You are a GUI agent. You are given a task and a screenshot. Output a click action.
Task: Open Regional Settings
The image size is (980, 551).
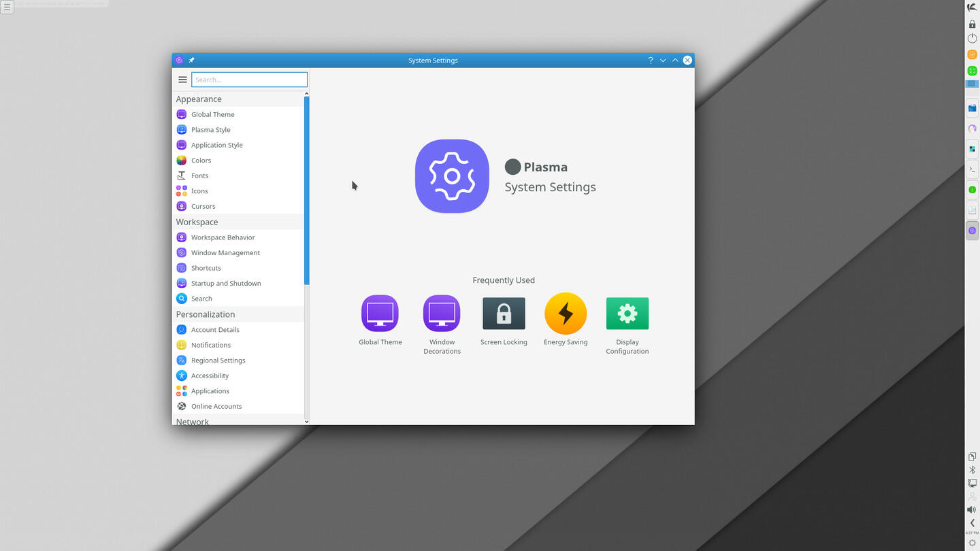pyautogui.click(x=238, y=360)
